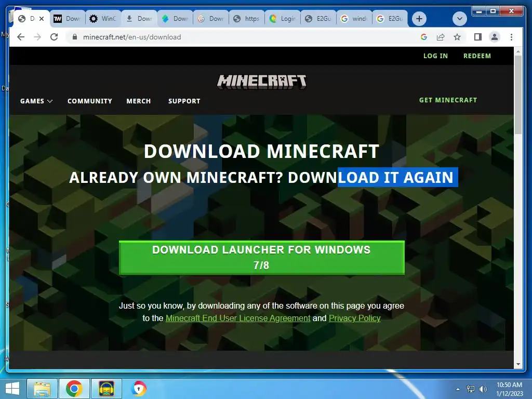Open the Chrome three-dot menu
Screen dimensions: 532x399
pos(511,37)
